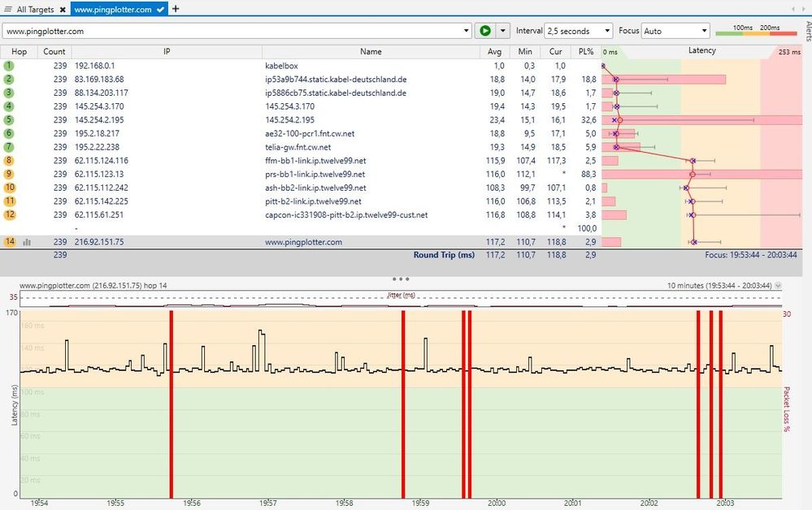
Task: Open the 10 minutes timeline range dropdown
Action: click(719, 285)
